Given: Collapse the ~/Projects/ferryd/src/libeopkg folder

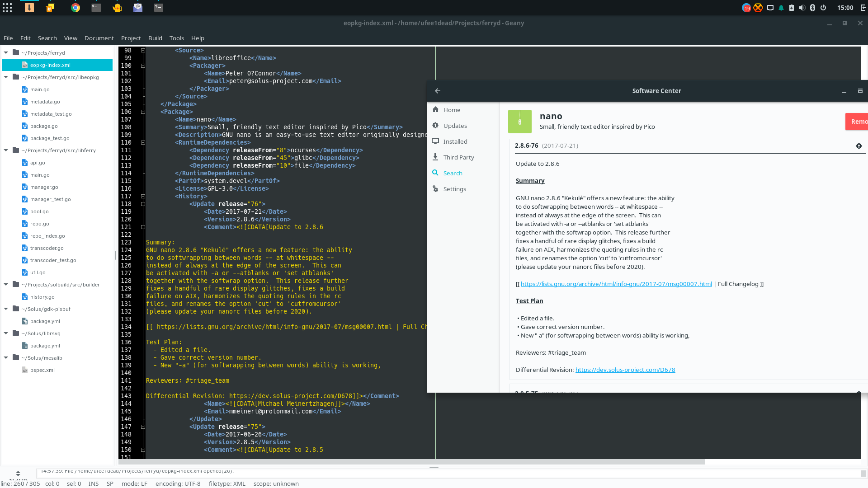Looking at the screenshot, I should tap(6, 77).
